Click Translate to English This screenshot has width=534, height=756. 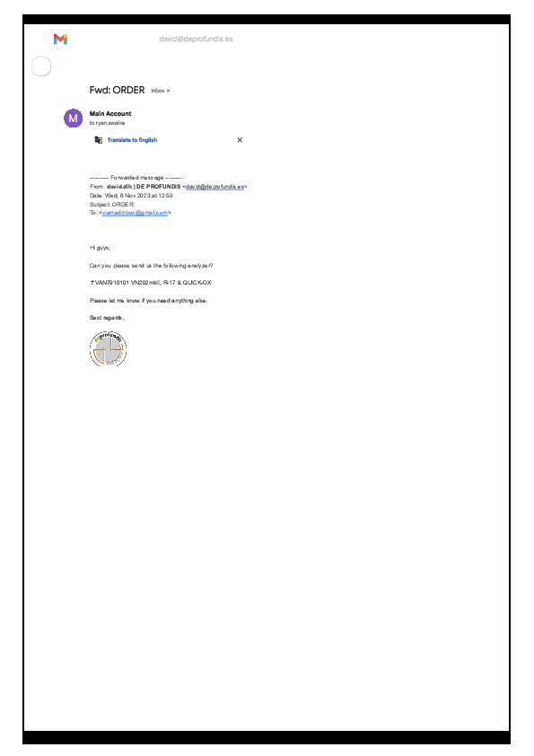pyautogui.click(x=132, y=140)
